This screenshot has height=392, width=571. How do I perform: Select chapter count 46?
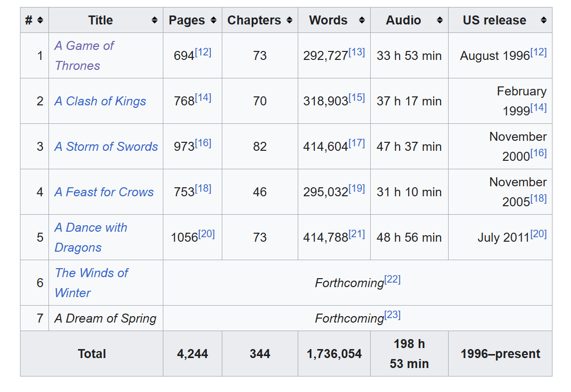(260, 192)
